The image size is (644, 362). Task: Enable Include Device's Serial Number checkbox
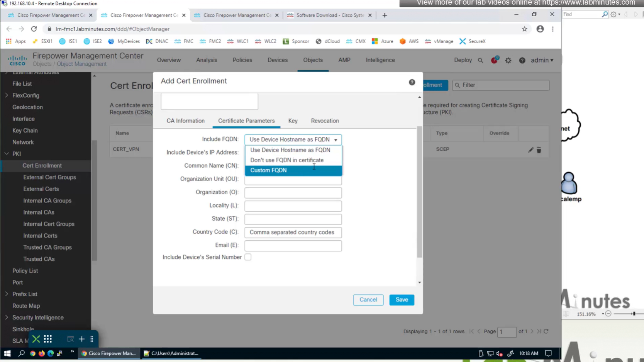pos(248,257)
